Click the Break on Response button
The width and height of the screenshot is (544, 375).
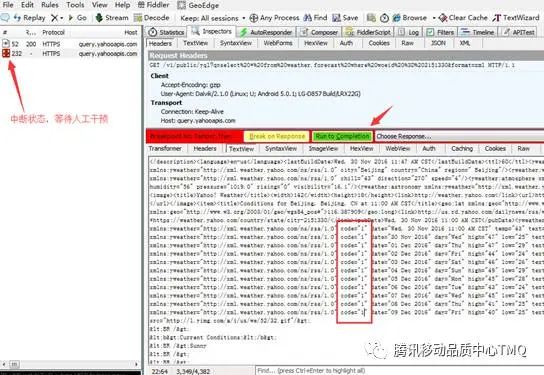click(x=277, y=136)
